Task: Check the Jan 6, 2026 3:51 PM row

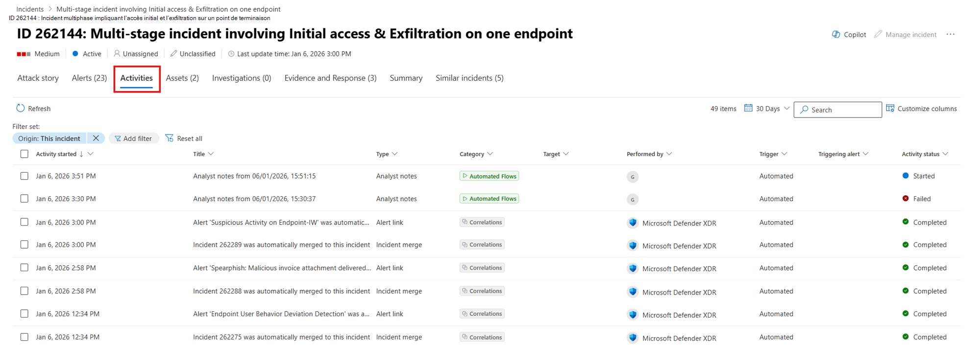Action: [x=24, y=176]
